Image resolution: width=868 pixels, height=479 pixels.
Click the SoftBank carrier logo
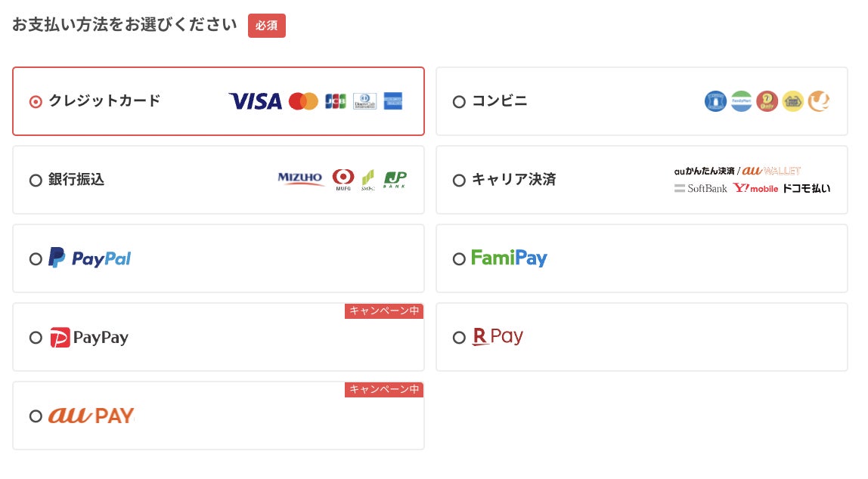coord(701,188)
